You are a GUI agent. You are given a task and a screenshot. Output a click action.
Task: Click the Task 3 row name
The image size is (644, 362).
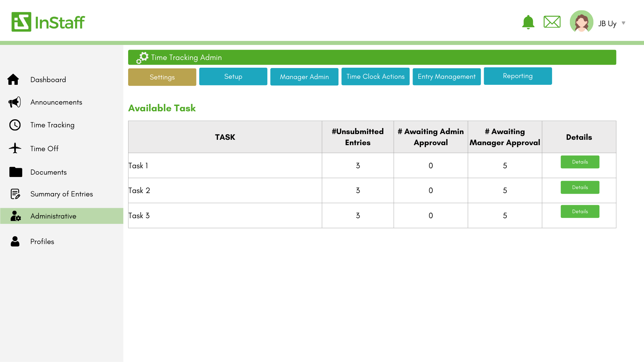pos(139,216)
